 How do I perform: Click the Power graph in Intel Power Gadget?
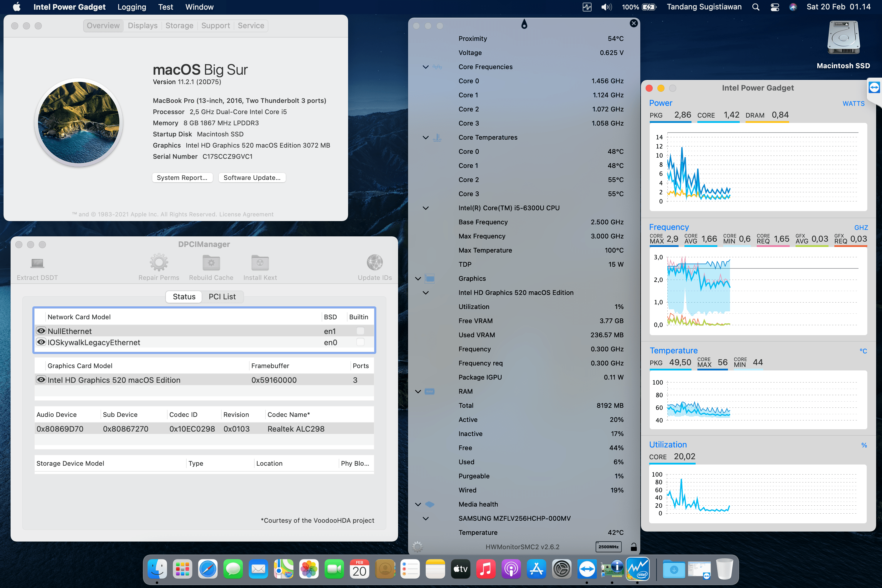pos(758,167)
